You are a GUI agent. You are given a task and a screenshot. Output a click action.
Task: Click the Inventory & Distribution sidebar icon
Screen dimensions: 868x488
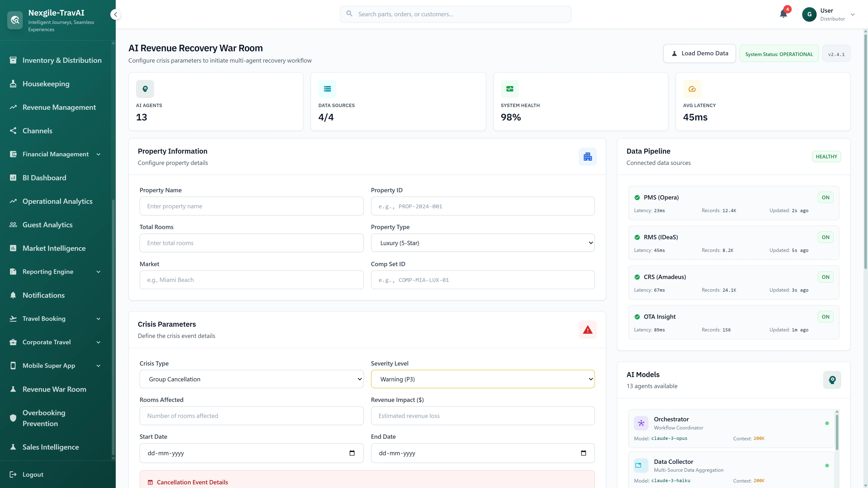14,60
